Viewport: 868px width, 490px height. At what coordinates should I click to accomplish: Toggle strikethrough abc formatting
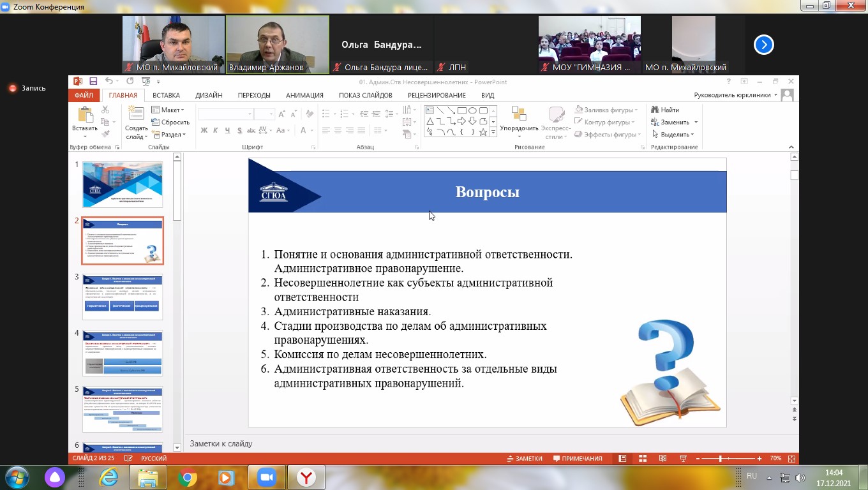pyautogui.click(x=251, y=130)
